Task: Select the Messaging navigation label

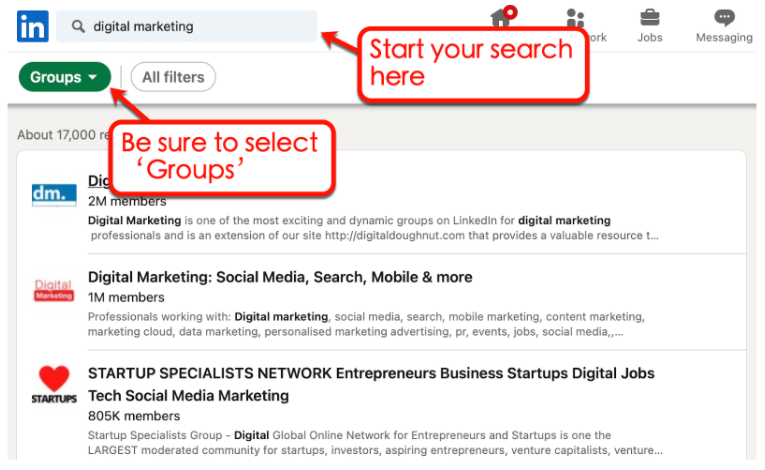Action: point(724,38)
